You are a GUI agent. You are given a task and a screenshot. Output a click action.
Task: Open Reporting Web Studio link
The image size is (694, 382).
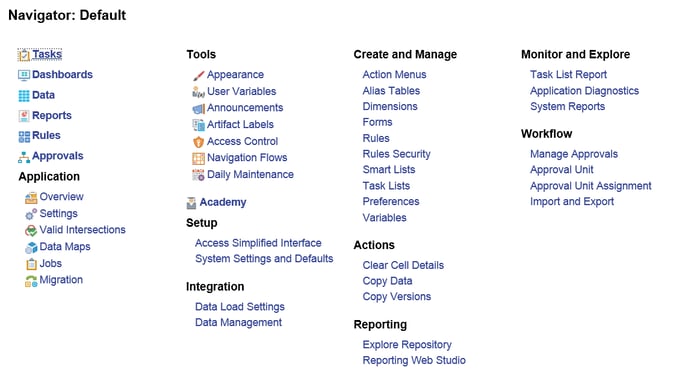[414, 360]
